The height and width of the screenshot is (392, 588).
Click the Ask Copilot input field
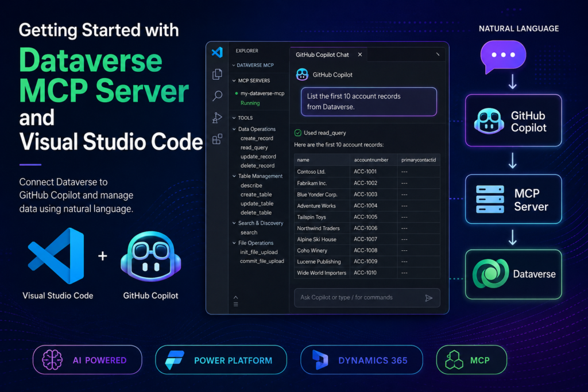367,297
